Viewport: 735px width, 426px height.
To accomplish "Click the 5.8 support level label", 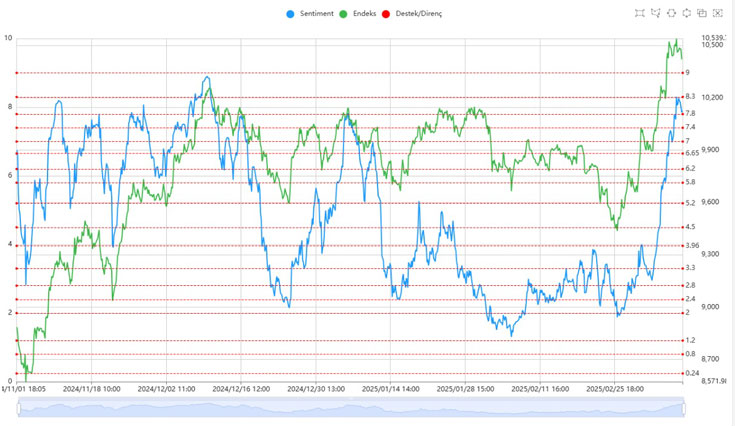I will coord(690,182).
